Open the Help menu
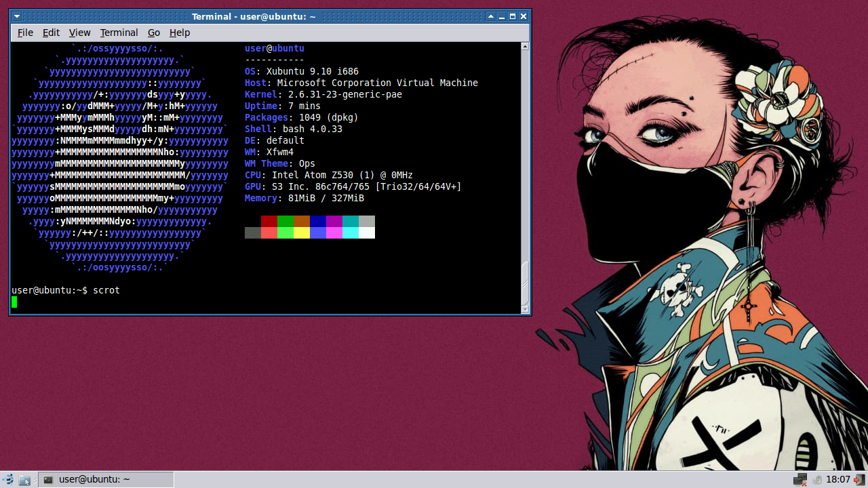Image resolution: width=868 pixels, height=488 pixels. coord(180,33)
